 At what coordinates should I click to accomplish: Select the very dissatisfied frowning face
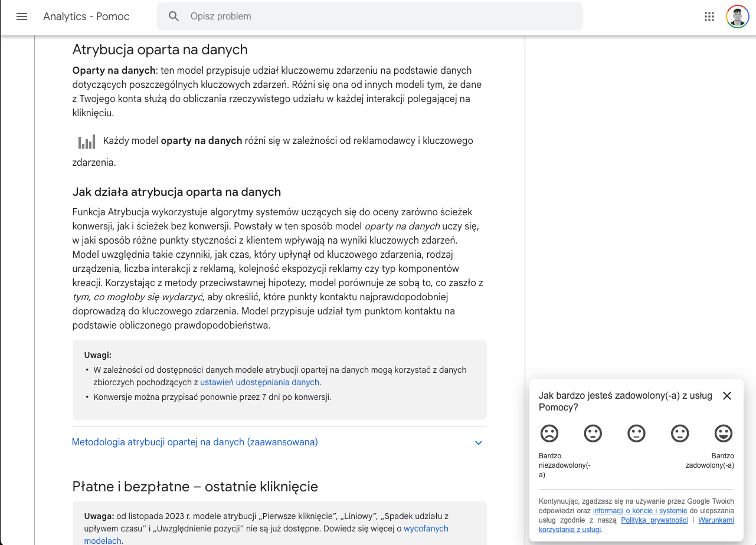point(549,434)
